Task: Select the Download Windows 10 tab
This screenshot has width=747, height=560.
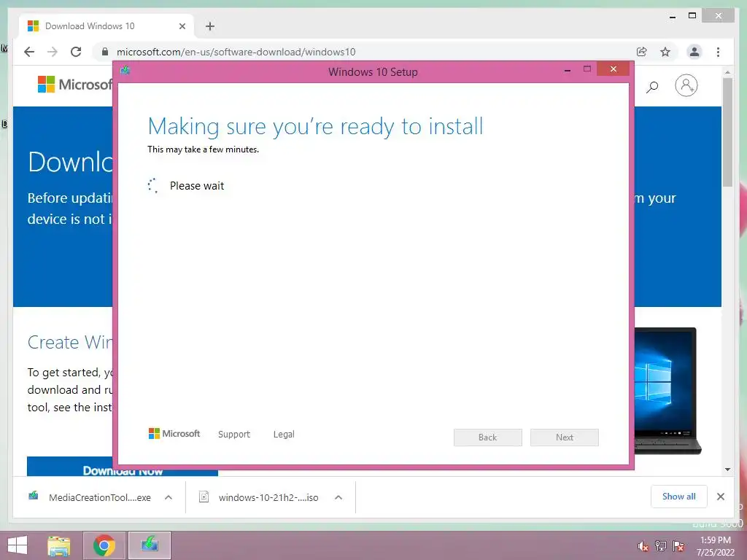Action: tap(107, 26)
